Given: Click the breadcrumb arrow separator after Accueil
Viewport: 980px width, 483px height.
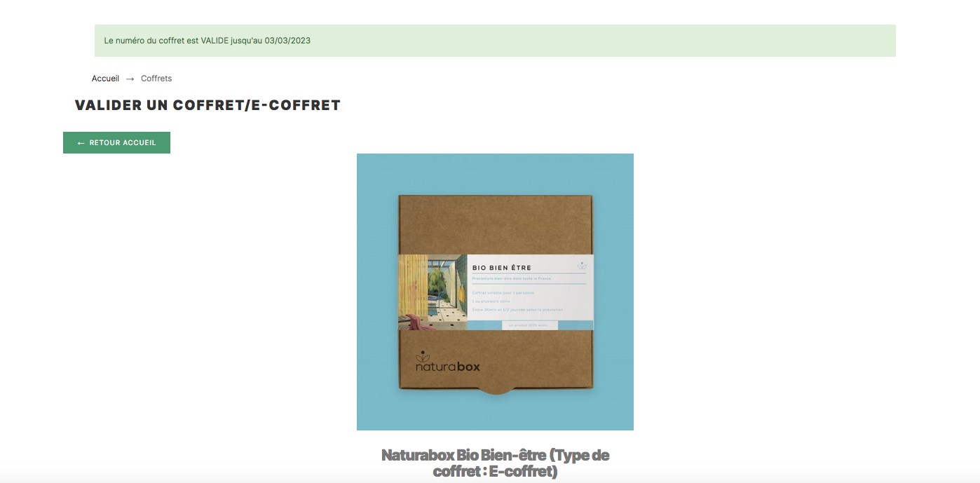Looking at the screenshot, I should pyautogui.click(x=130, y=79).
